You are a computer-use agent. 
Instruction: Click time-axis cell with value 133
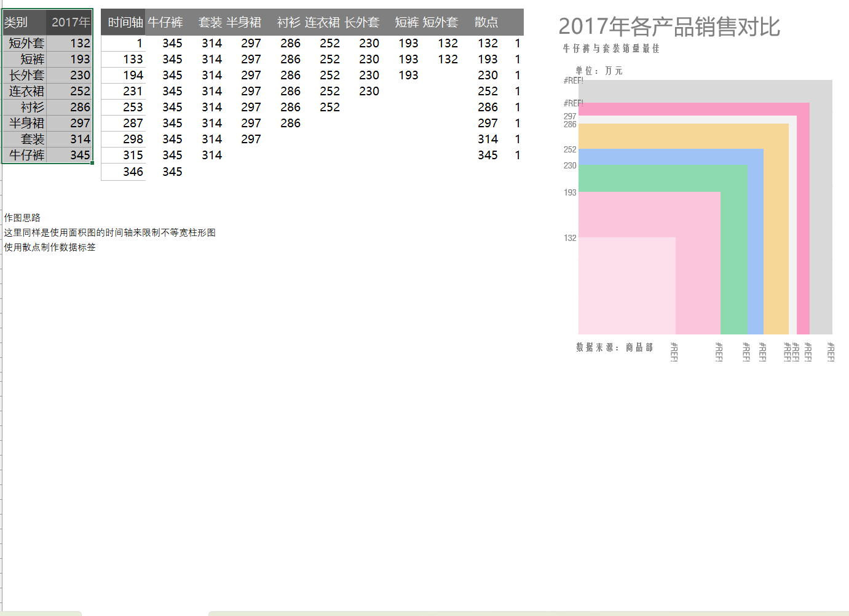click(123, 59)
